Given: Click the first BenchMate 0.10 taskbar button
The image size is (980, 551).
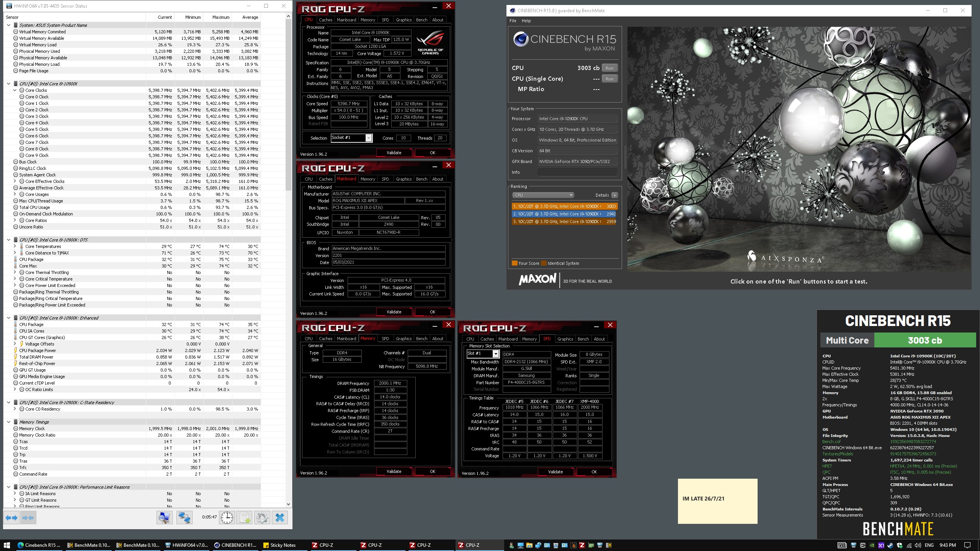Looking at the screenshot, I should tap(89, 545).
